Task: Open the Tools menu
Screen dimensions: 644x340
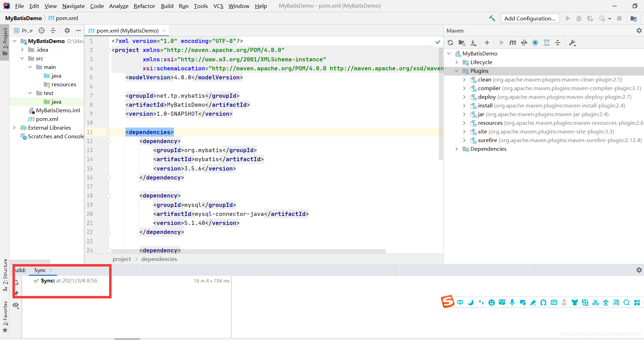Action: pos(201,6)
